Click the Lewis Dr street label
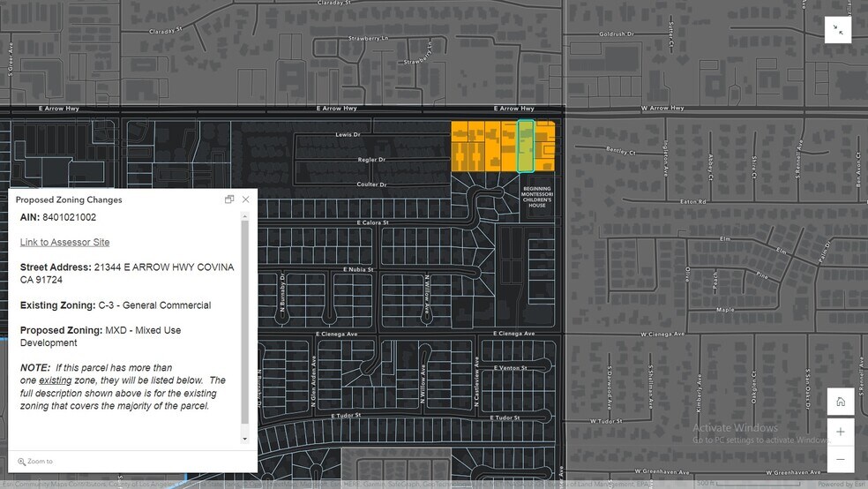Image resolution: width=868 pixels, height=489 pixels. 348,135
